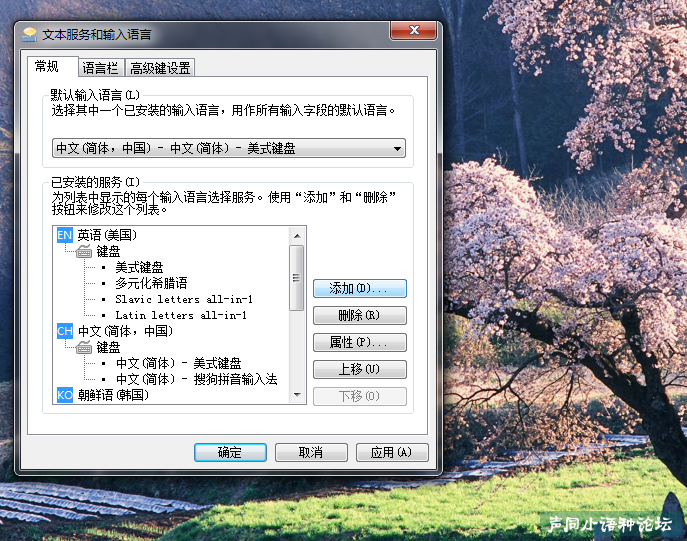Click the dialog title bar icon

tap(30, 35)
